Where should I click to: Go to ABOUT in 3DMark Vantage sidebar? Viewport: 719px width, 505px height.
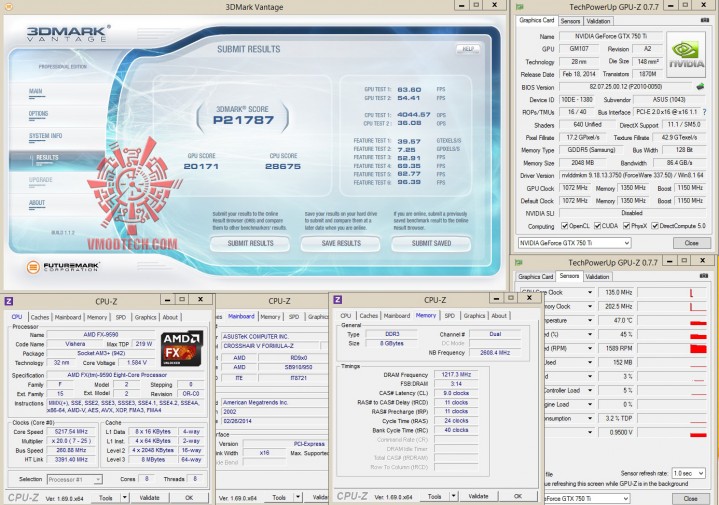(37, 202)
